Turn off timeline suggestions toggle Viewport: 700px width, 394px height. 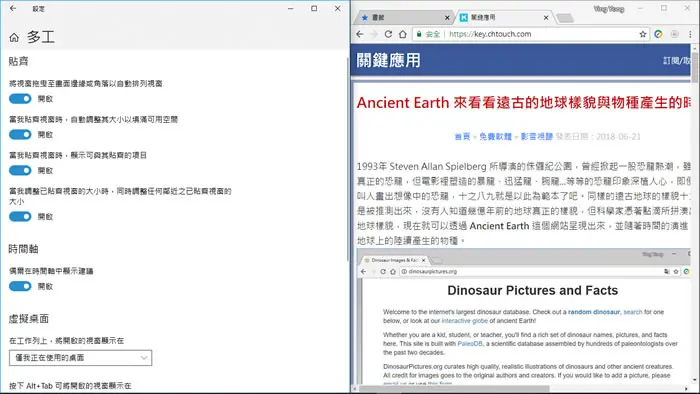[20, 286]
